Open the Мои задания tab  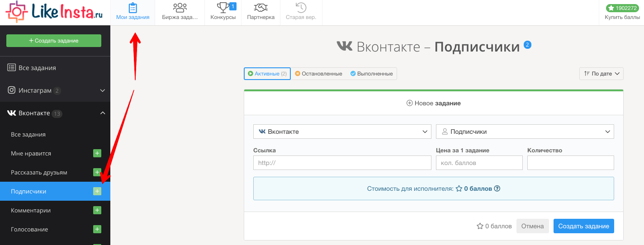click(x=133, y=13)
